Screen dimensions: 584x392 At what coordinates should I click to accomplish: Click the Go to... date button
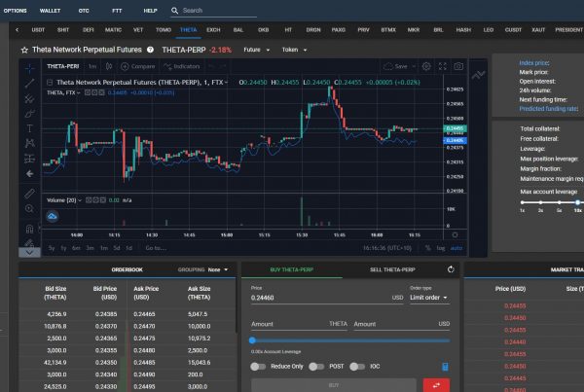pos(156,248)
